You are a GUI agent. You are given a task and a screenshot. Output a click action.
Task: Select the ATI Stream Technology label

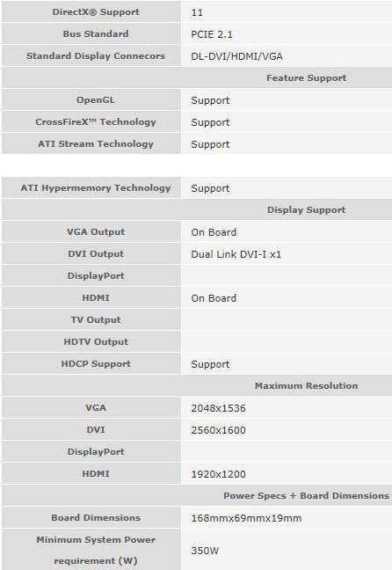[x=96, y=144]
